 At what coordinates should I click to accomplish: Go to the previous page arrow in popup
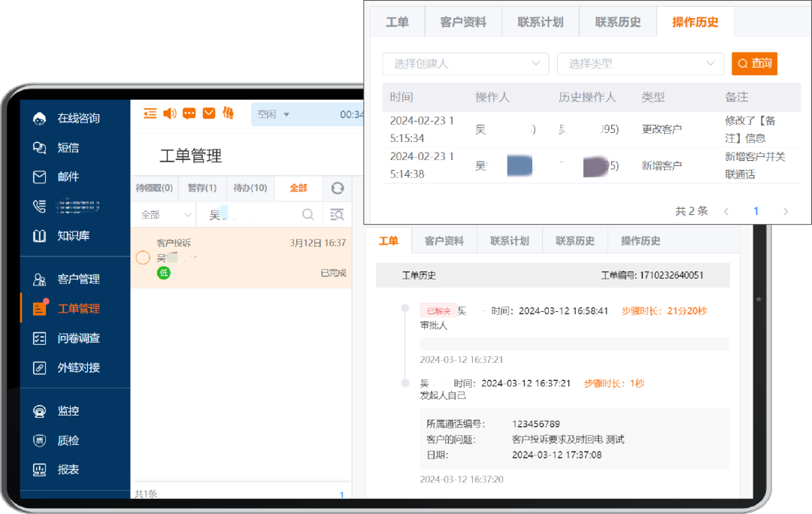[726, 211]
